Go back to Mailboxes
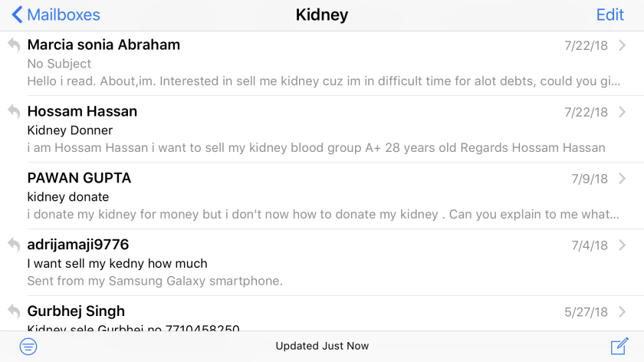The image size is (644, 362). 56,15
